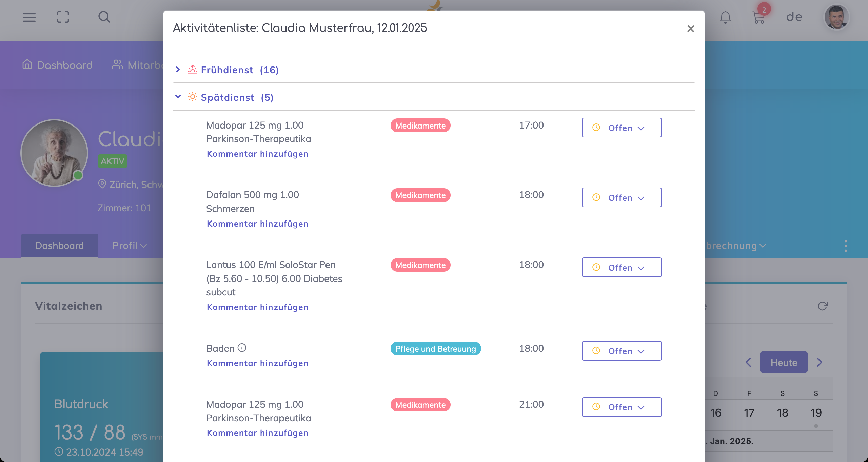
Task: Click the user avatar in header
Action: pyautogui.click(x=836, y=17)
